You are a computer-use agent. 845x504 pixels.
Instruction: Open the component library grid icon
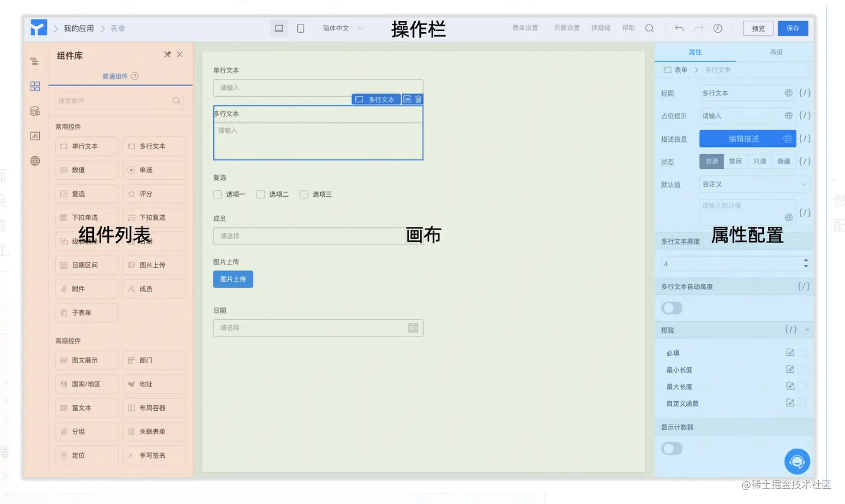(35, 86)
